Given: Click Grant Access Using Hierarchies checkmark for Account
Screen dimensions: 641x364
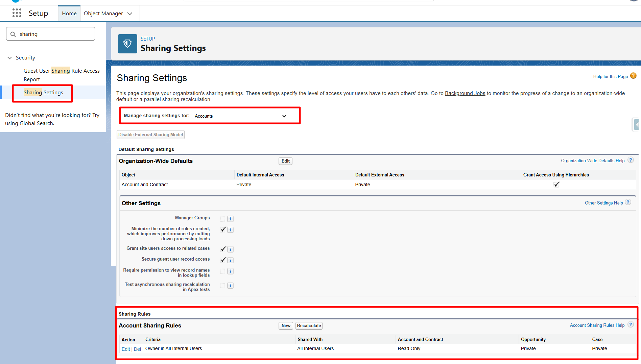Looking at the screenshot, I should tap(556, 184).
